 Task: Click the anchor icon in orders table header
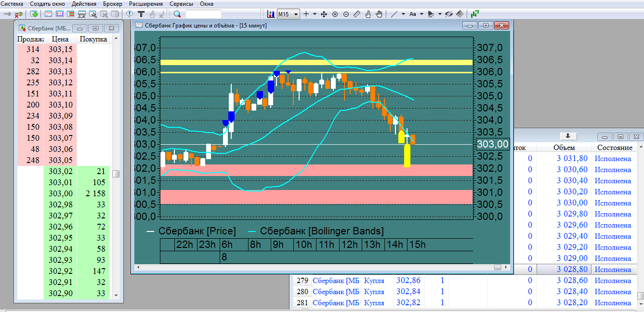pyautogui.click(x=568, y=136)
